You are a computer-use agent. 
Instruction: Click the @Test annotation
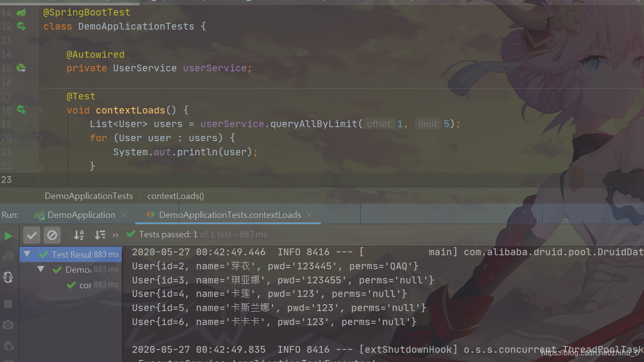pos(81,96)
